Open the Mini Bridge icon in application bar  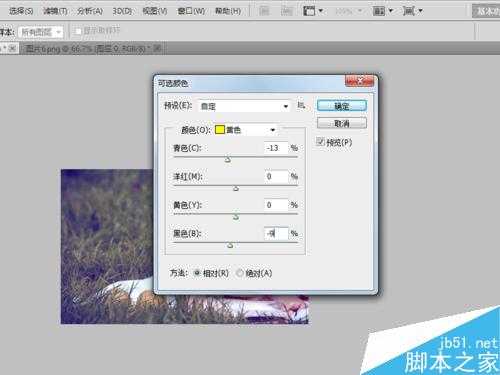(286, 11)
